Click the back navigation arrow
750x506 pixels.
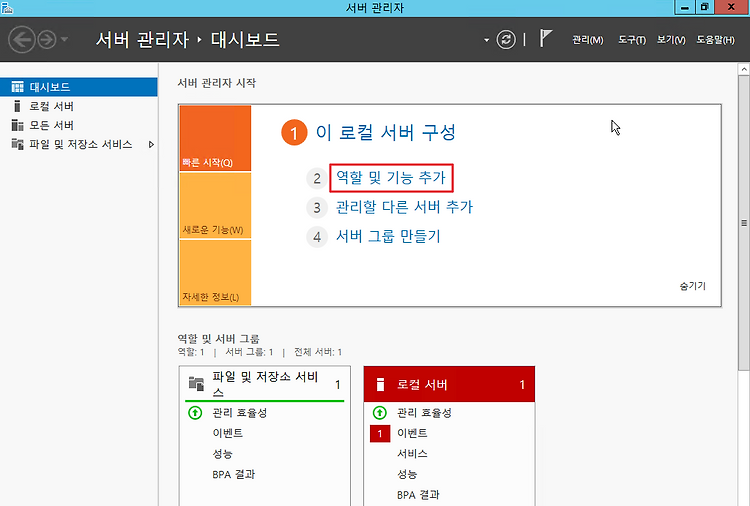point(22,39)
